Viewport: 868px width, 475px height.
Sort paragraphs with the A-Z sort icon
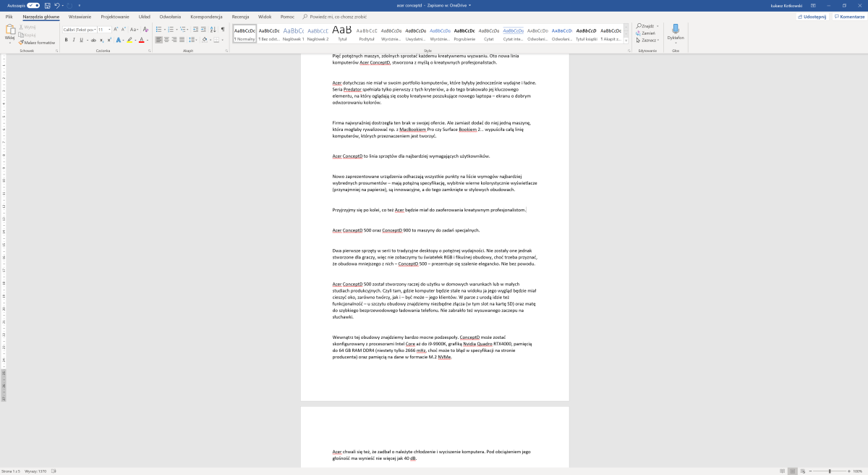click(x=213, y=30)
